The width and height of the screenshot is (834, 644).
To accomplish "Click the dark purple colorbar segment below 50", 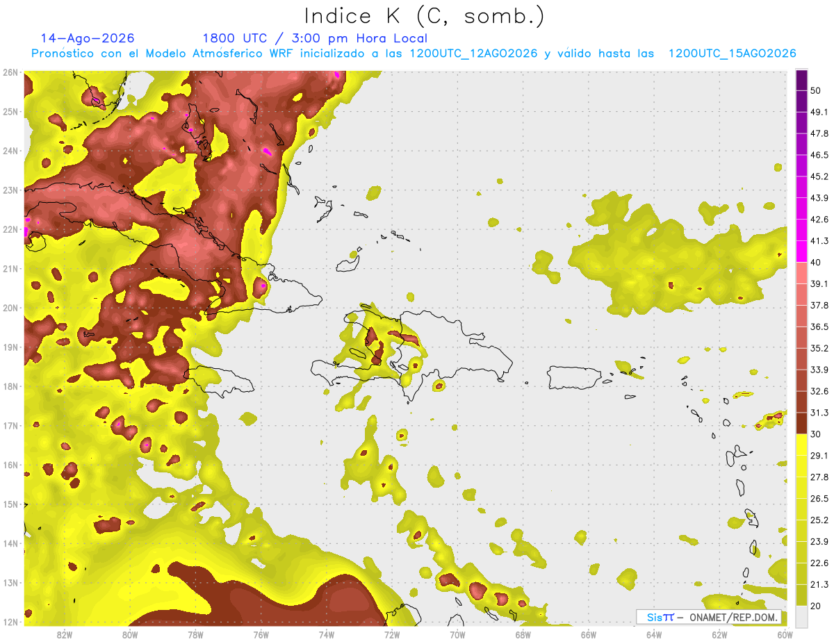I will tap(801, 101).
